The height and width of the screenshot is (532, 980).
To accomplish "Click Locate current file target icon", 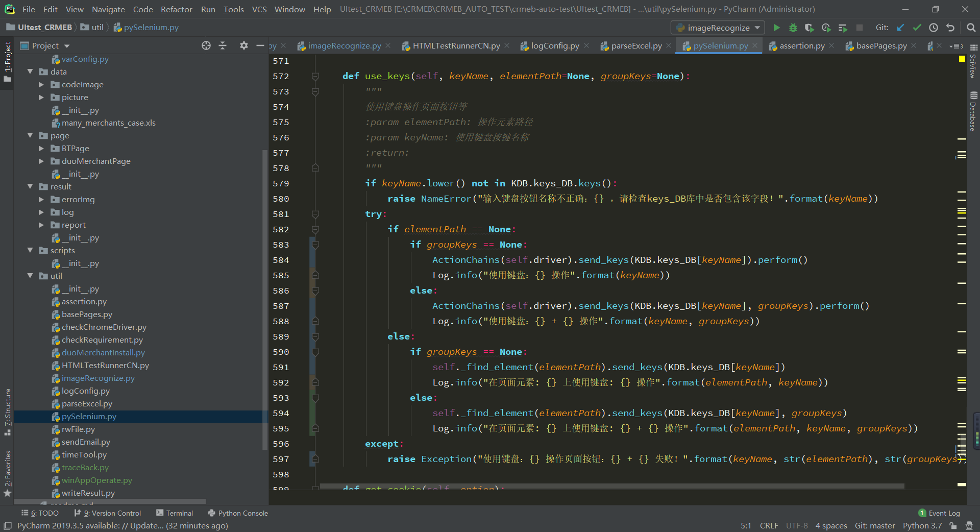I will tap(206, 45).
